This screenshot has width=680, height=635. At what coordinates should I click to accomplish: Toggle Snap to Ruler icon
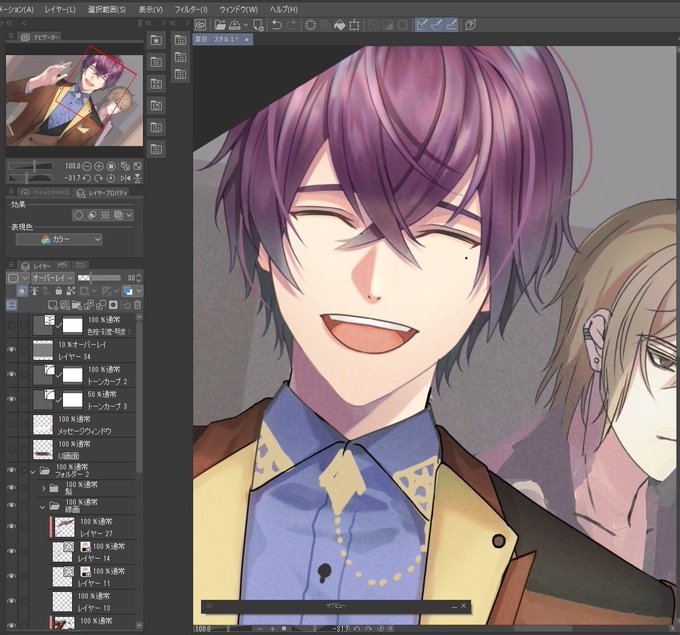[422, 25]
